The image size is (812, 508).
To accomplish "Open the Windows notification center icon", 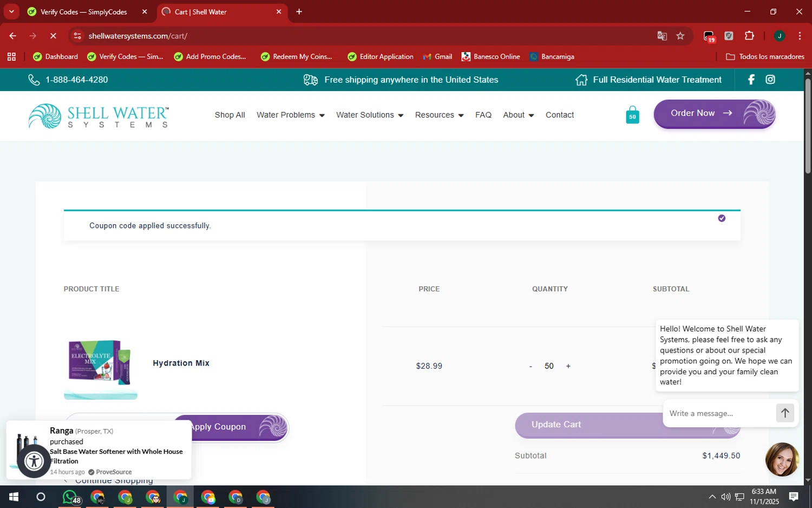I will point(794,497).
